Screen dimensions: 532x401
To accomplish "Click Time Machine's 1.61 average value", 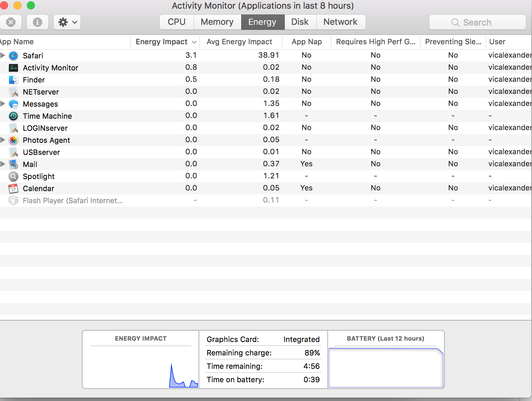I will (271, 115).
